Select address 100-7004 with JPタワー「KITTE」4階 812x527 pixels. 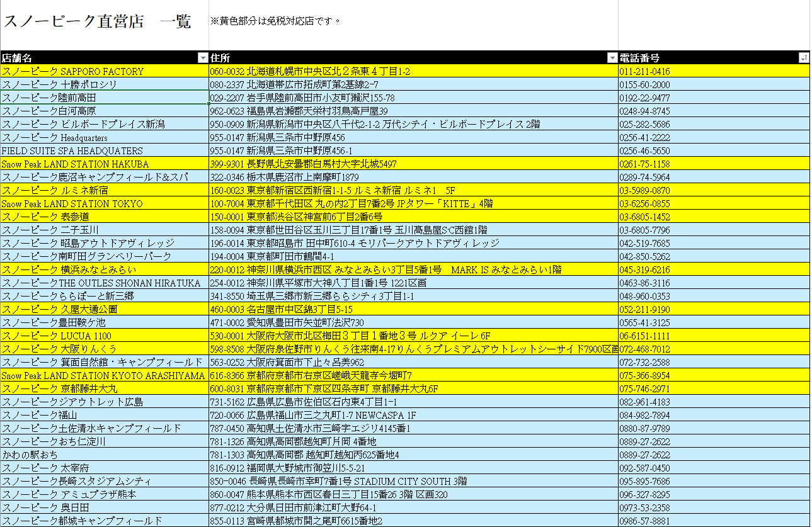[x=413, y=204]
